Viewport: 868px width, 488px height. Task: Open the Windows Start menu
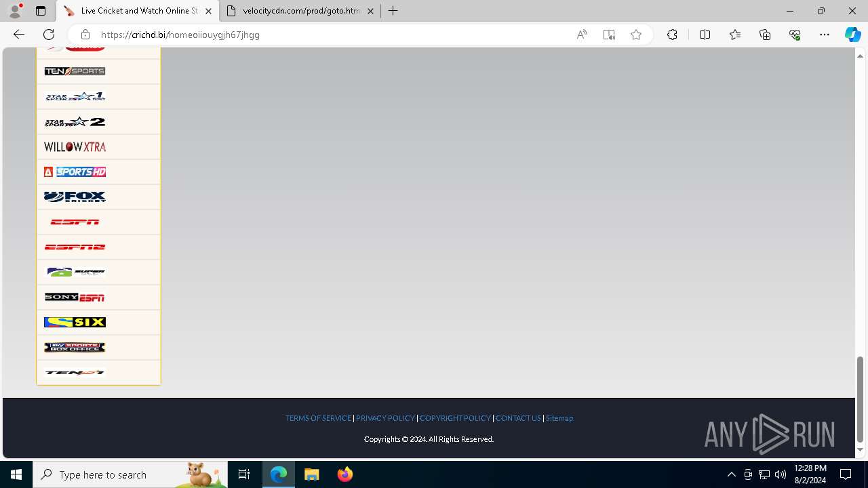pyautogui.click(x=16, y=474)
